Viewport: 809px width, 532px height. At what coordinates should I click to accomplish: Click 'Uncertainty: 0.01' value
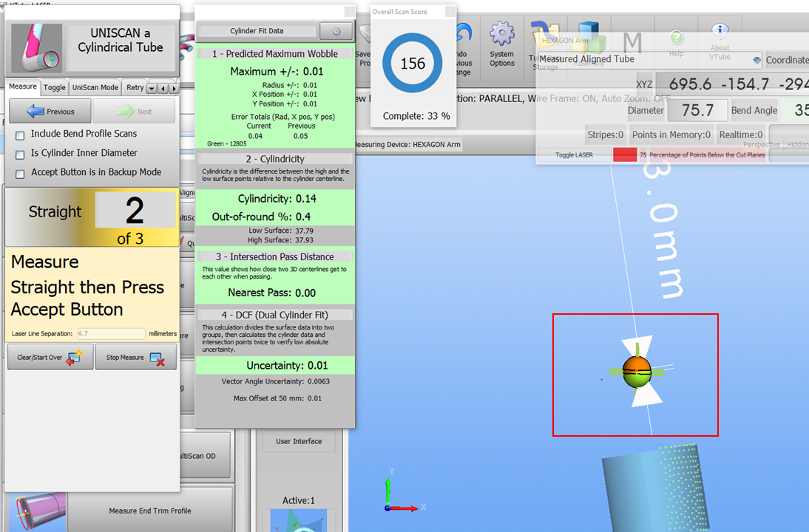pyautogui.click(x=288, y=366)
